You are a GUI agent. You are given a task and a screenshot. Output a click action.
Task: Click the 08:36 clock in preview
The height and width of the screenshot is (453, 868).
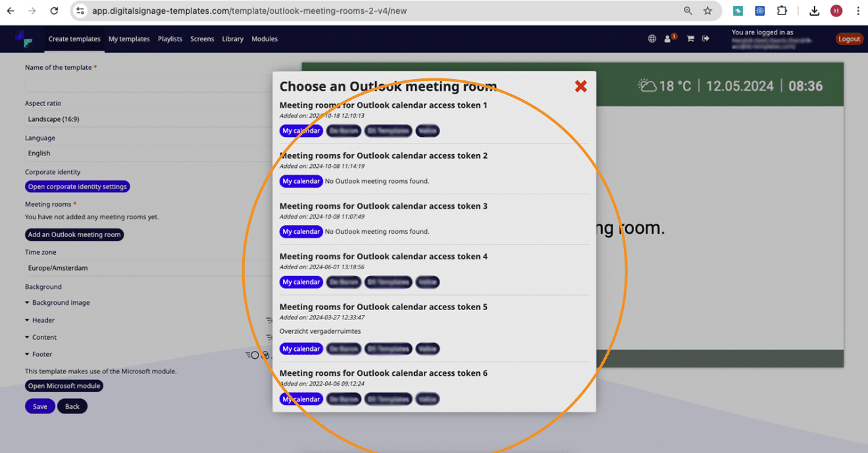pos(805,86)
